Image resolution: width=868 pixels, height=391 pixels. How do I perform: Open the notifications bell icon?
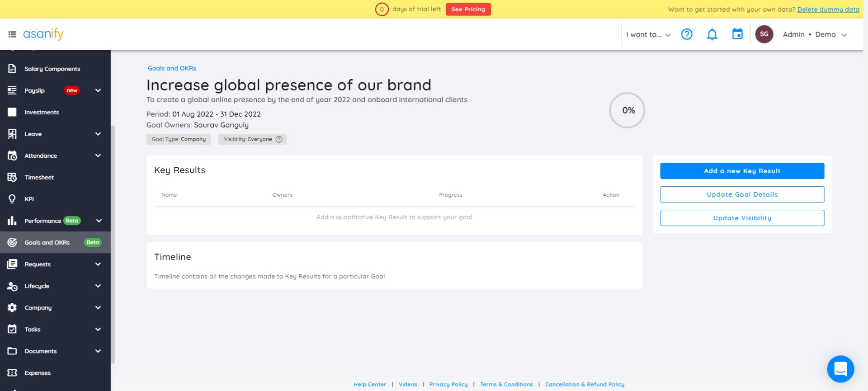tap(712, 34)
